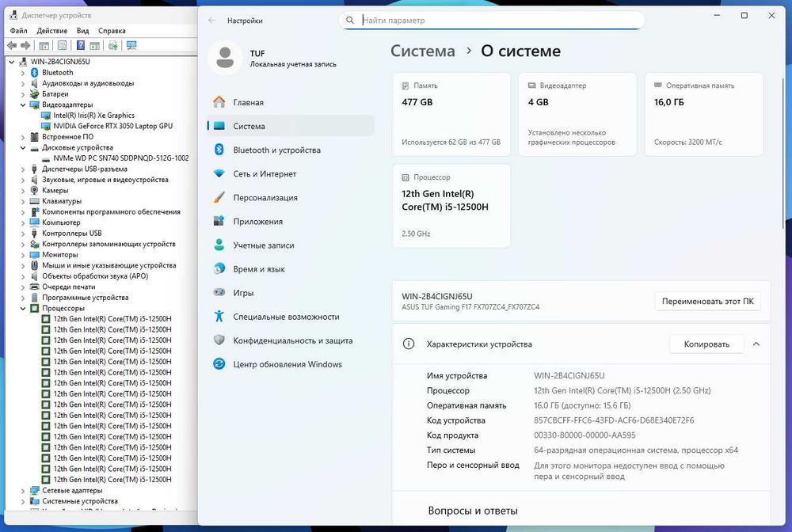Click the Найти параметр search field
Screen dimensions: 792x532
pyautogui.click(x=491, y=21)
